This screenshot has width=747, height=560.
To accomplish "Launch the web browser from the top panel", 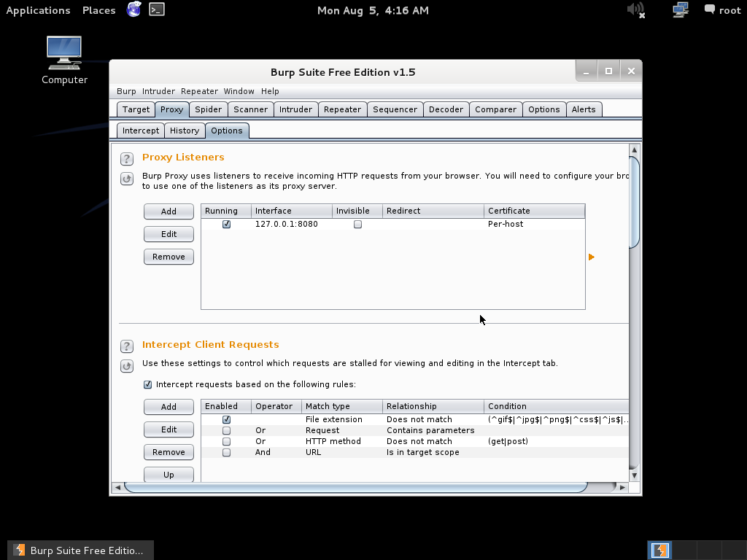I will [134, 9].
